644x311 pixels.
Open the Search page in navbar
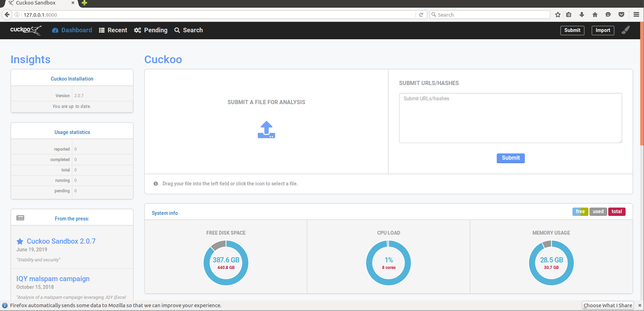tap(189, 30)
